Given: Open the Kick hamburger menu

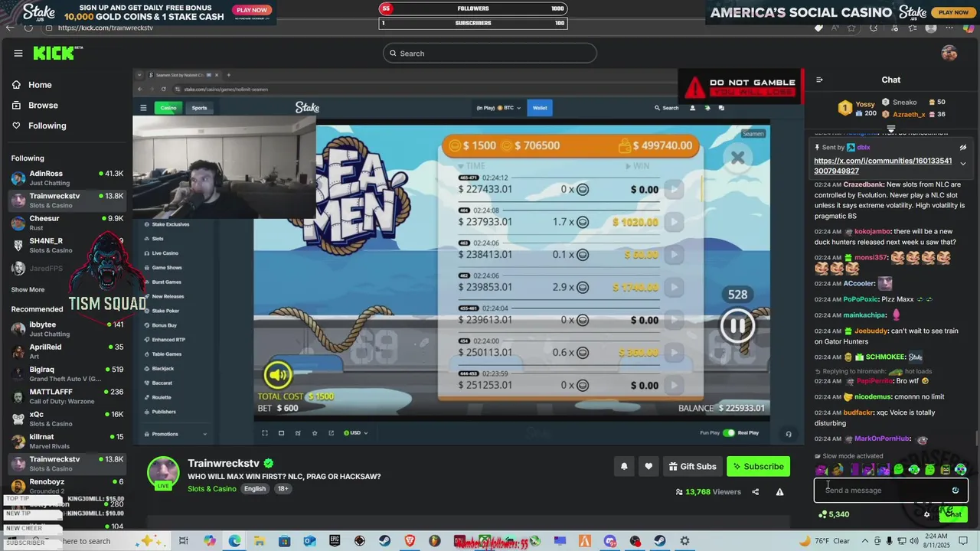Looking at the screenshot, I should [x=18, y=53].
